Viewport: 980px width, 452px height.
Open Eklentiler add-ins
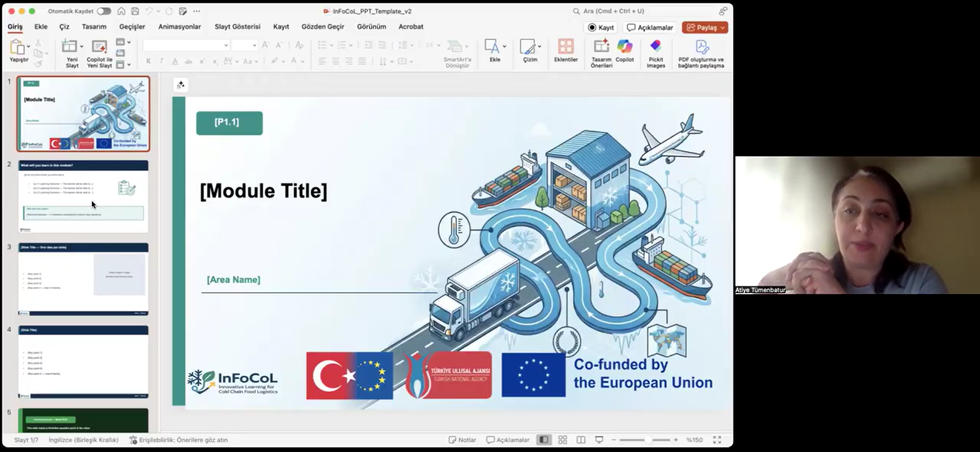click(x=565, y=51)
